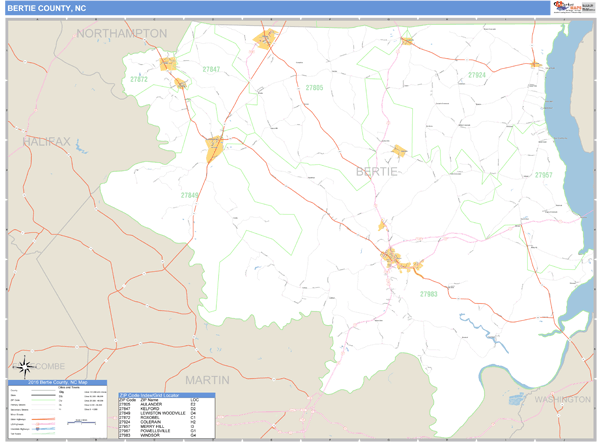Image resolution: width=600 pixels, height=442 pixels.
Task: Click the yellow town marker near ZIP 27849
Action: 215,150
